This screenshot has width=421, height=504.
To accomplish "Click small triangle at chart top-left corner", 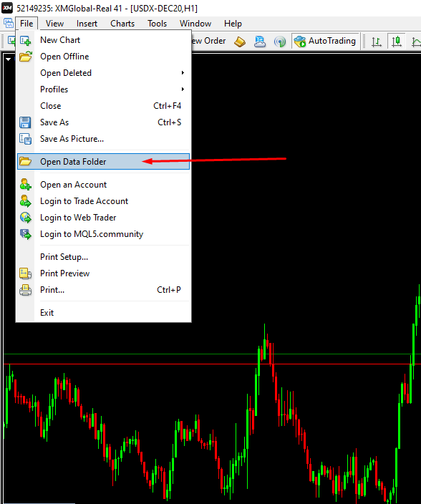I will coord(8,59).
